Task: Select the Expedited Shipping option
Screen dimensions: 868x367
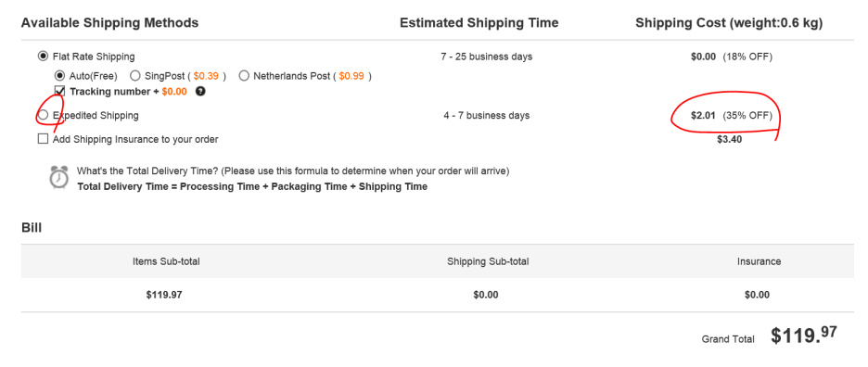Action: (x=43, y=115)
